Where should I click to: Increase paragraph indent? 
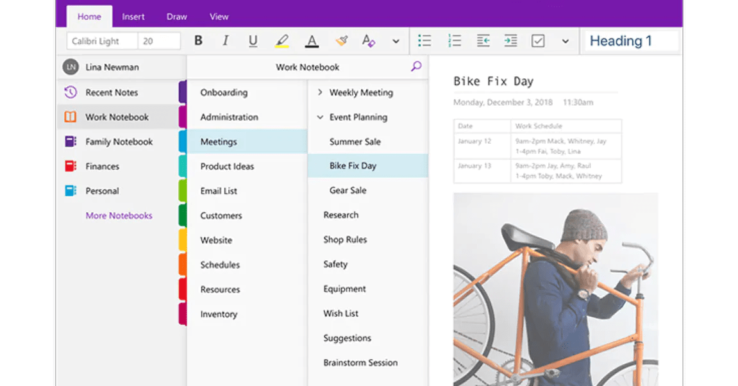510,41
